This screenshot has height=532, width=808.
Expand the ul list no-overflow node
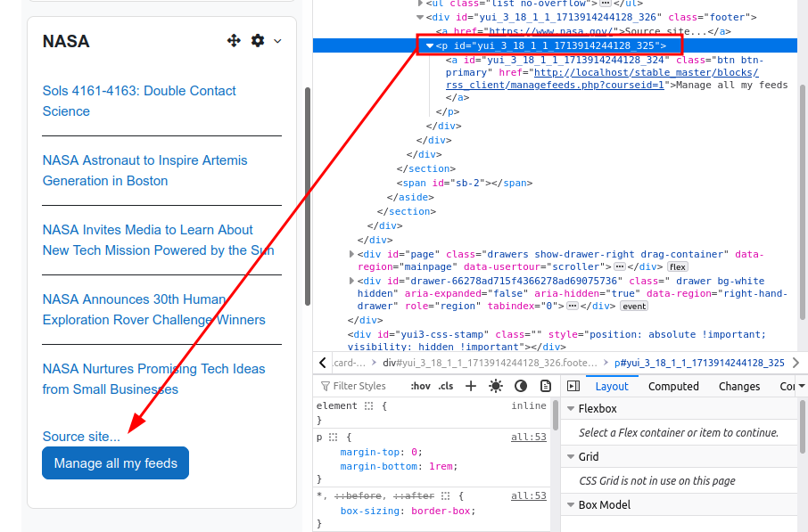[420, 4]
